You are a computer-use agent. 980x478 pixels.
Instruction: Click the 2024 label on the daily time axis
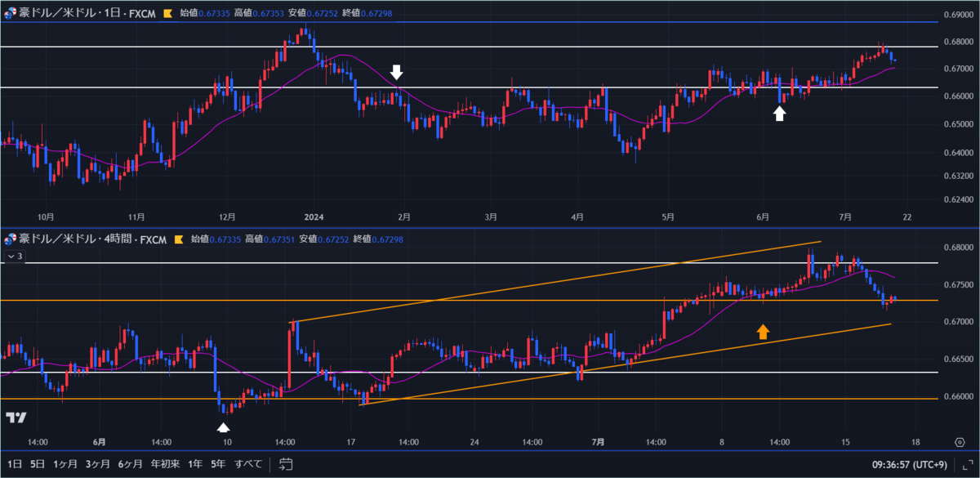[x=314, y=217]
